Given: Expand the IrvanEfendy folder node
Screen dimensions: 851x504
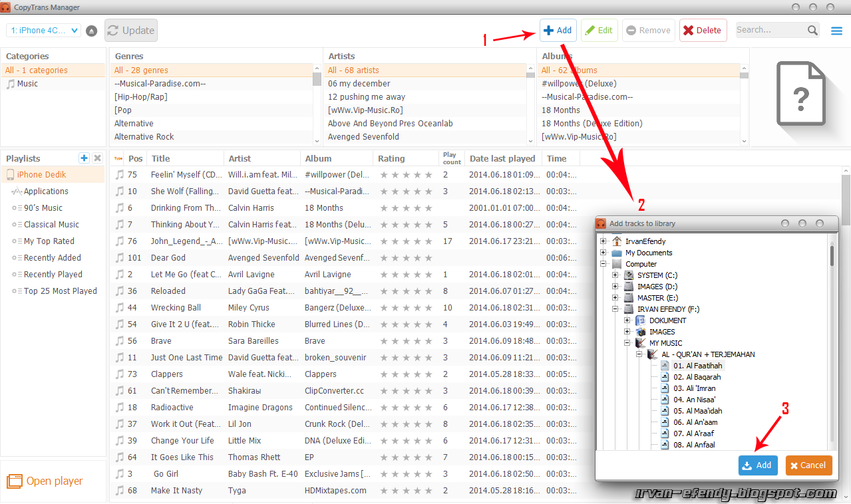Looking at the screenshot, I should (x=603, y=241).
